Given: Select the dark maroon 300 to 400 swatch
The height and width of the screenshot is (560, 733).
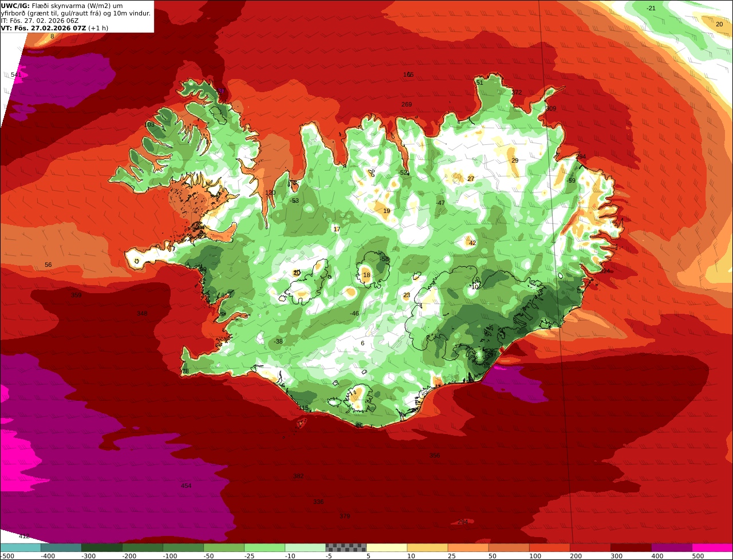Looking at the screenshot, I should point(630,547).
